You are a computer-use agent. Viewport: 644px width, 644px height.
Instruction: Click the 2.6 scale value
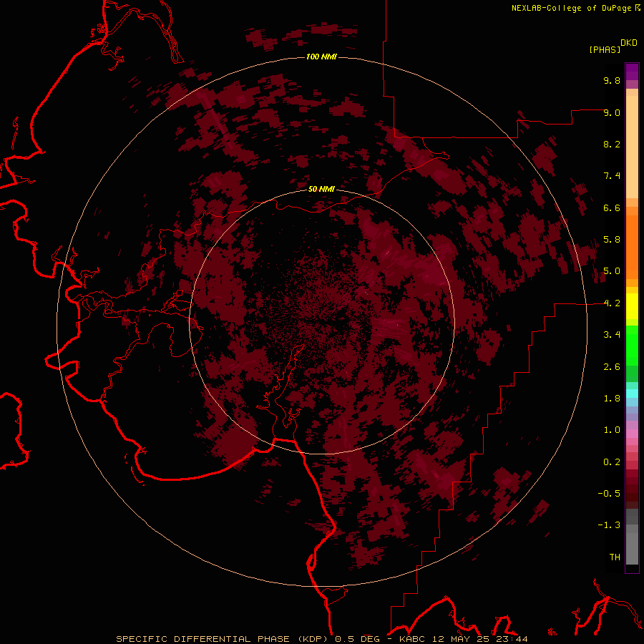point(612,367)
